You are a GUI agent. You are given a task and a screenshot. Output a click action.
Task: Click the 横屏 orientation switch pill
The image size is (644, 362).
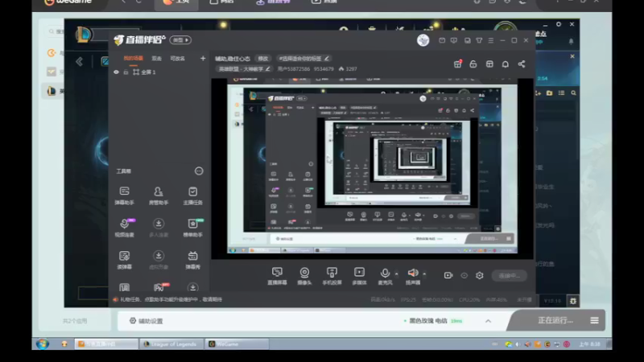pos(180,40)
